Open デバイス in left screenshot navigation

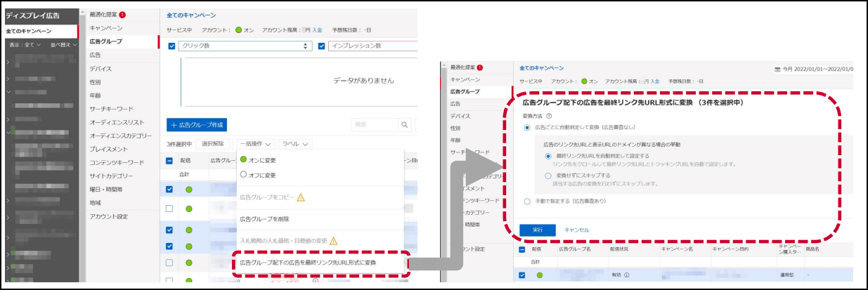click(101, 69)
